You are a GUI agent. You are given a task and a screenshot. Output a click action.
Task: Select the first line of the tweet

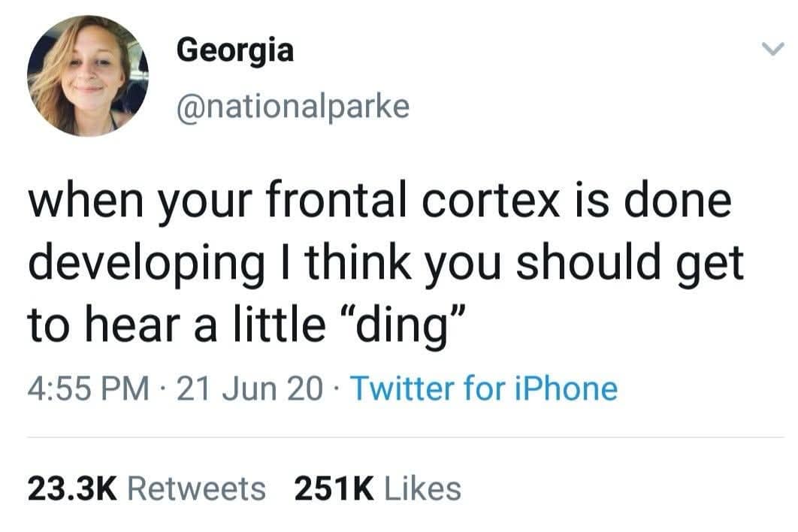[376, 201]
